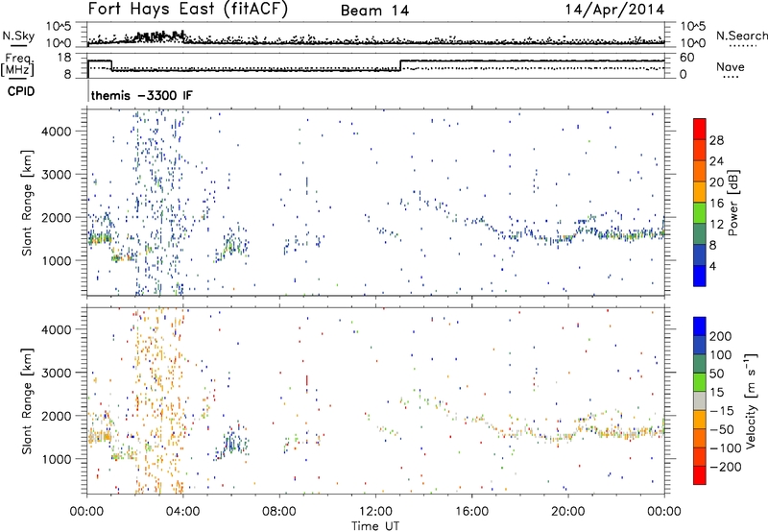The height and width of the screenshot is (532, 768).
Task: Click the '12:00' time axis label
Action: (x=375, y=512)
